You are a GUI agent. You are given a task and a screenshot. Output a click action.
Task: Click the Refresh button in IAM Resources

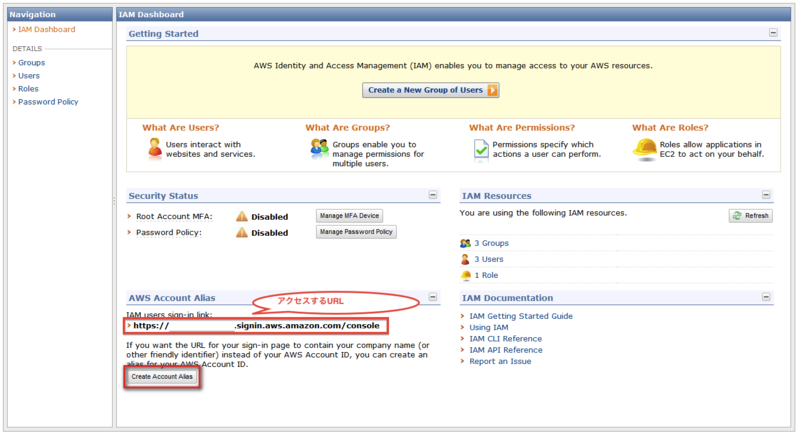coord(751,216)
